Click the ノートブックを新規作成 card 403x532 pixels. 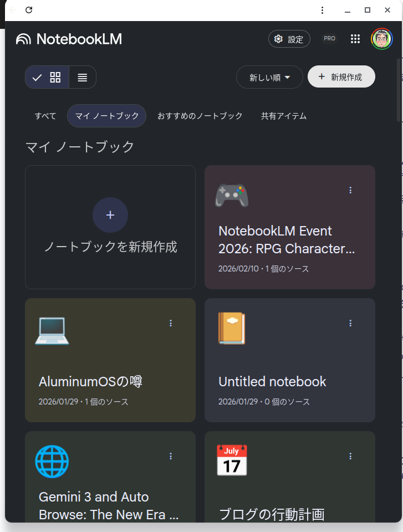tap(110, 227)
